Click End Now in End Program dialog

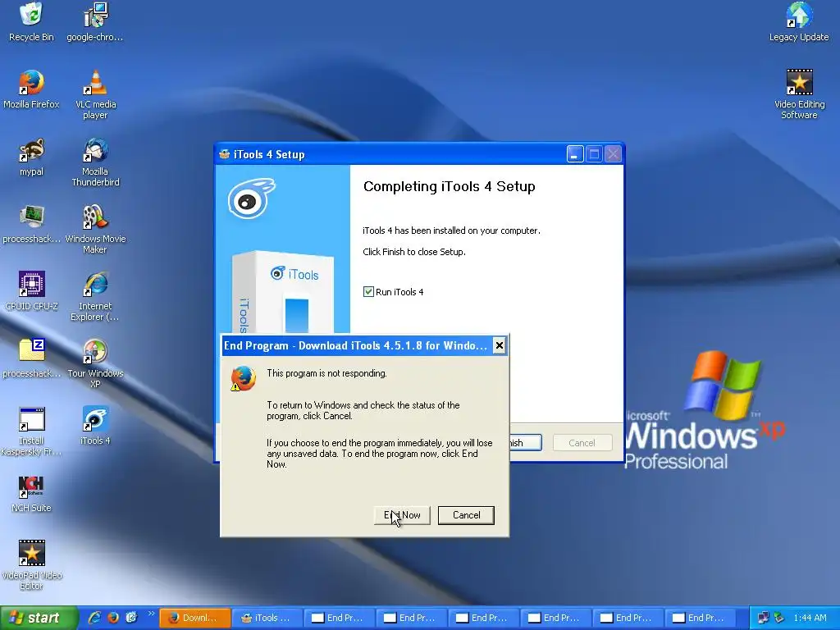pos(402,515)
